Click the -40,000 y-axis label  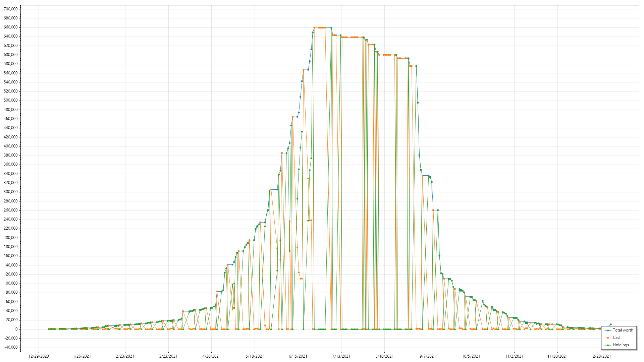click(10, 347)
